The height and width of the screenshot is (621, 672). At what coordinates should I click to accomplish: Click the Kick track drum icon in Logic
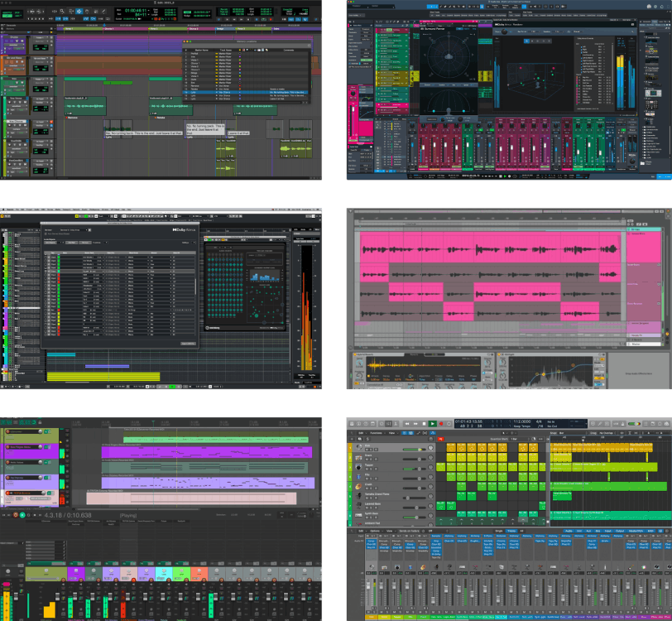(x=358, y=447)
